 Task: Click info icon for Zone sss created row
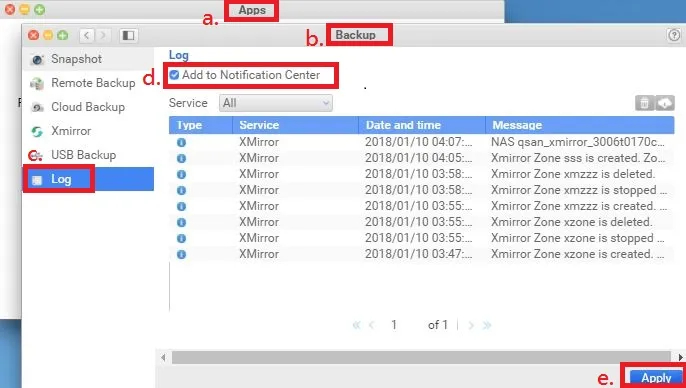coord(181,158)
